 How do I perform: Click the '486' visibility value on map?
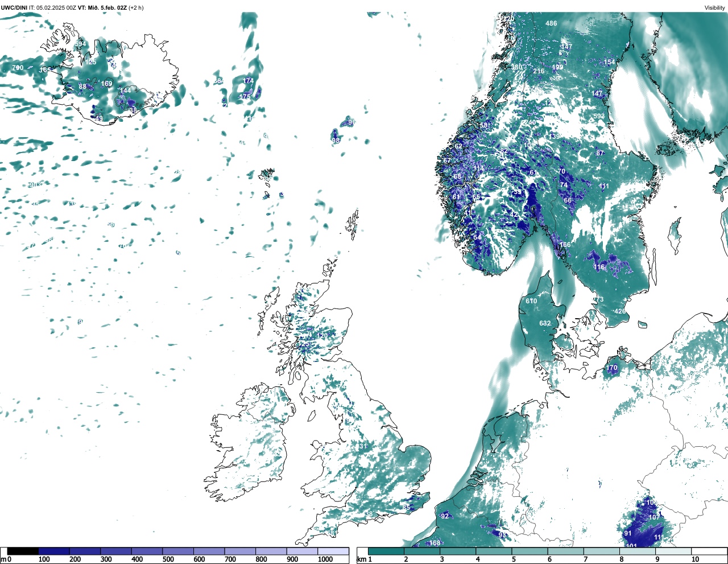551,23
